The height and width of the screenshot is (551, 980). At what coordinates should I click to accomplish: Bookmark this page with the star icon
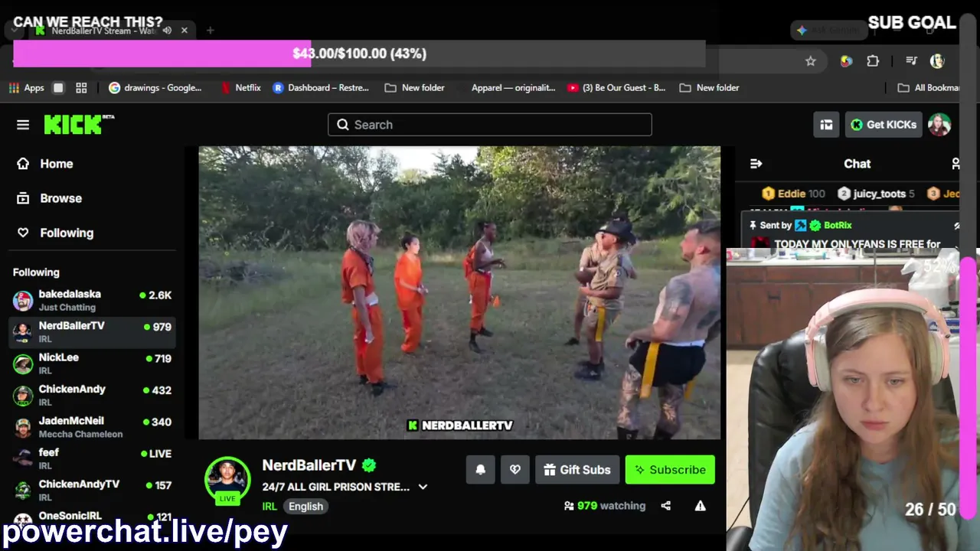[x=811, y=61]
